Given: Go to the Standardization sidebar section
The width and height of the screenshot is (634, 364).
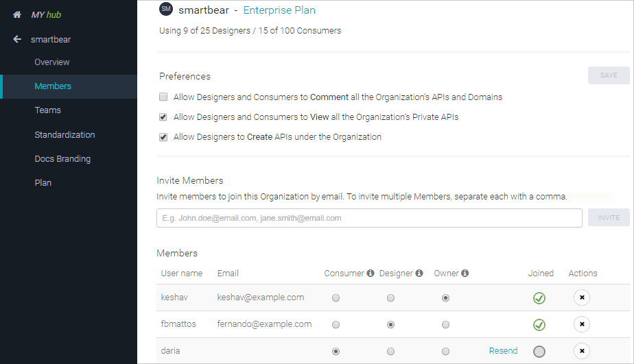Looking at the screenshot, I should point(64,135).
